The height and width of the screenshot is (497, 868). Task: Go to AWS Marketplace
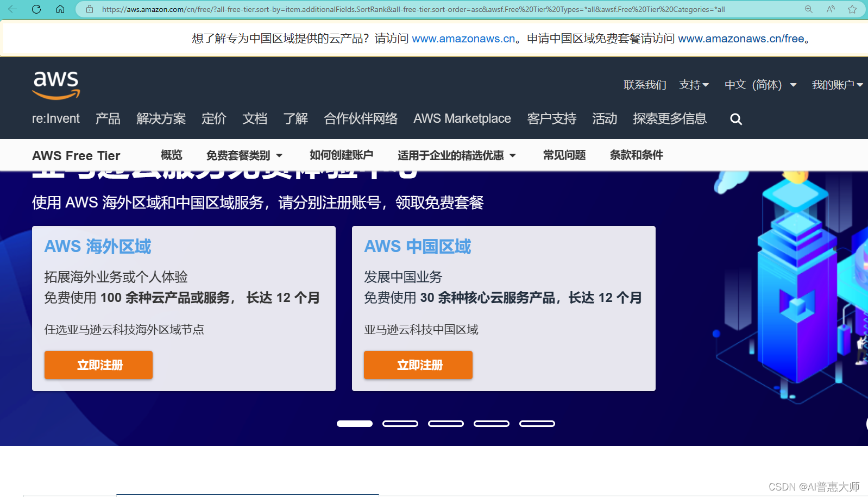click(x=462, y=118)
